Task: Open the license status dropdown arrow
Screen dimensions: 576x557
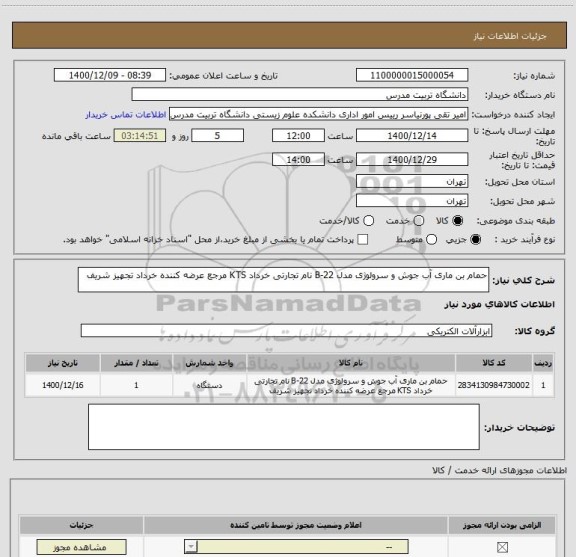Action: click(x=191, y=547)
